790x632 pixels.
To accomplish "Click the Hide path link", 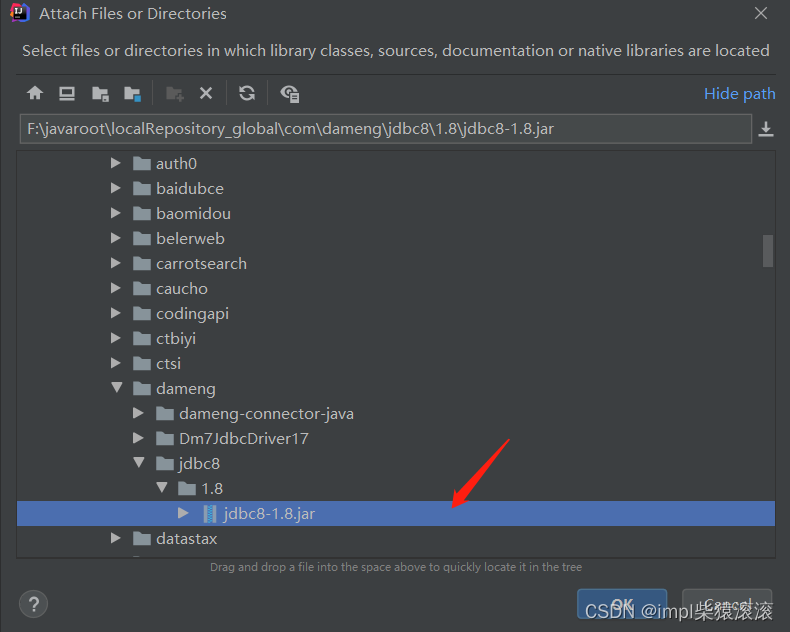I will click(739, 94).
